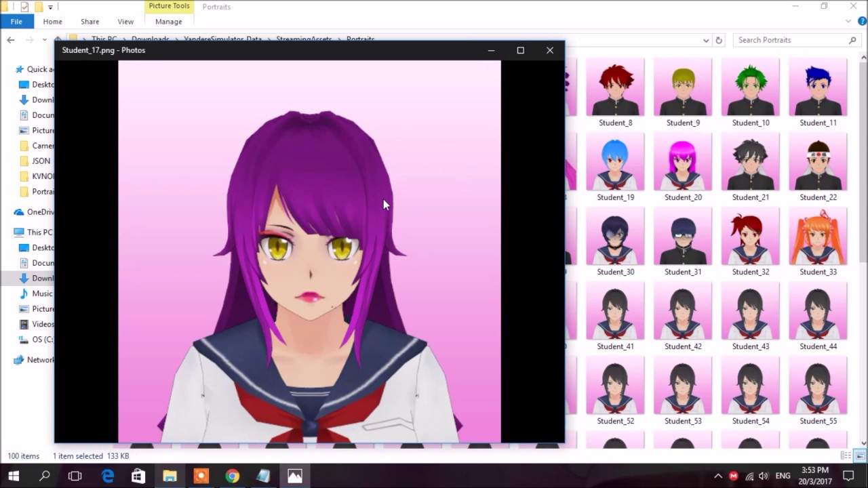868x488 pixels.
Task: Select the Student_21 portrait thumbnail
Action: [750, 162]
